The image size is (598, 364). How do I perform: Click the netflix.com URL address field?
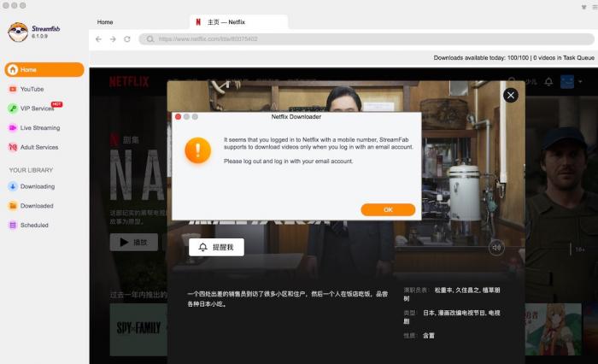(x=366, y=39)
